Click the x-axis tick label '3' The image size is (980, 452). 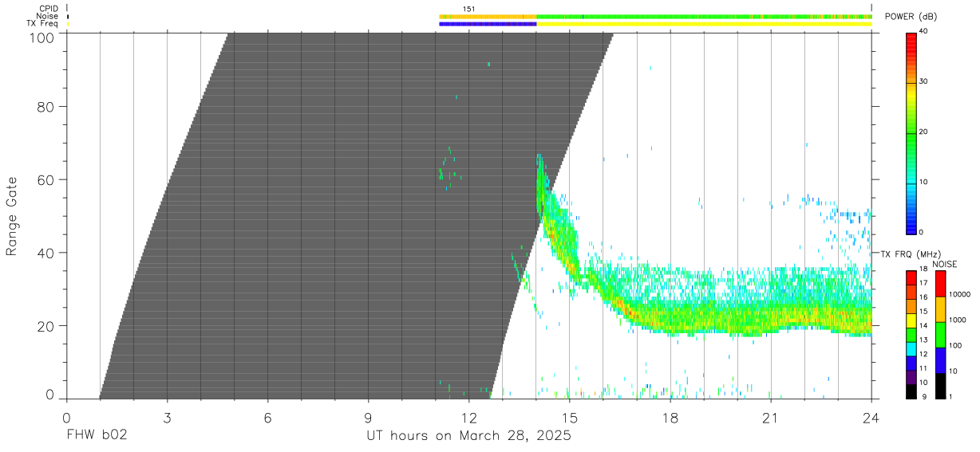point(167,417)
